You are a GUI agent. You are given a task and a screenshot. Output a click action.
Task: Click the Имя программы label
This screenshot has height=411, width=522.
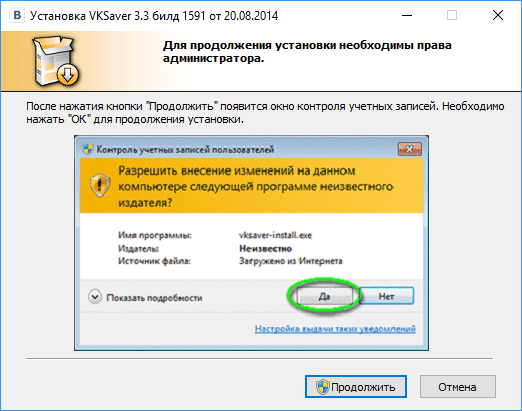pos(155,235)
